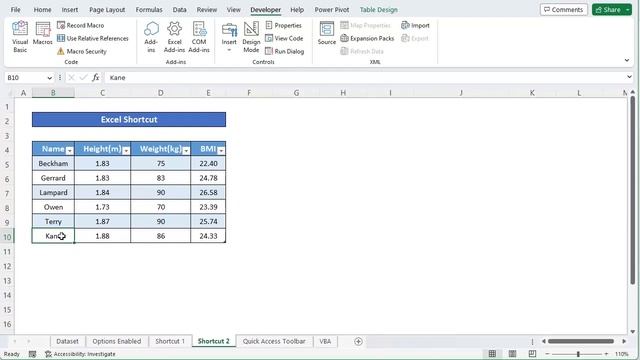The image size is (640, 360).
Task: Open the Help tab
Action: pos(297,9)
